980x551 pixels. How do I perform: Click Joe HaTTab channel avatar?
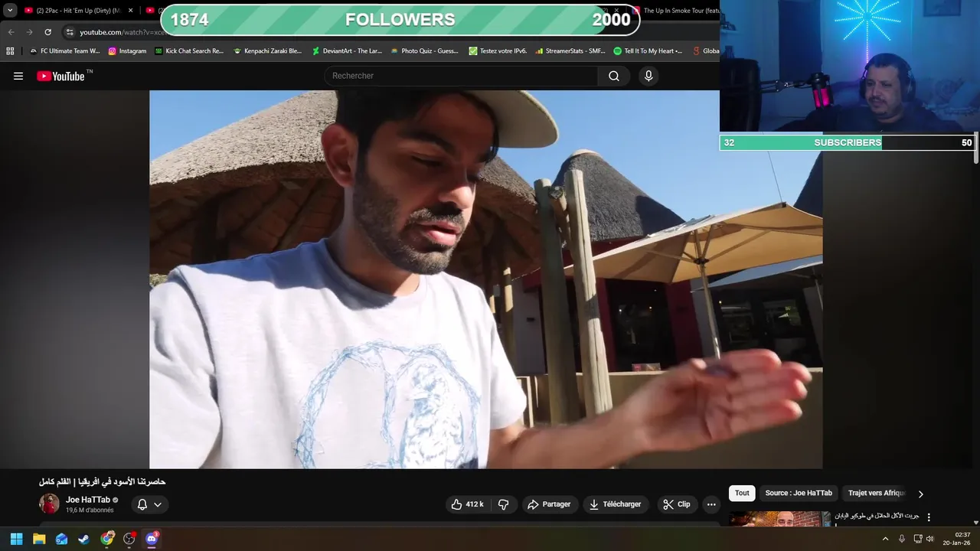(49, 504)
